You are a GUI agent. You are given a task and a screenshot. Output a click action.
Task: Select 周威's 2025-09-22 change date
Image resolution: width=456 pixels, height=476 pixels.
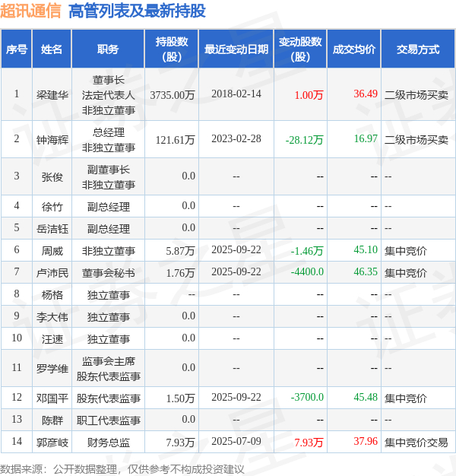(236, 250)
